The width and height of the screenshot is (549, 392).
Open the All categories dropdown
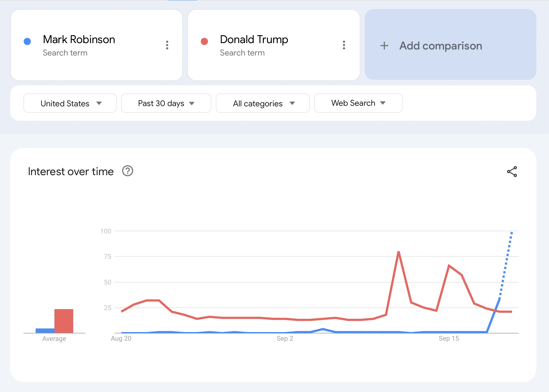[x=262, y=103]
